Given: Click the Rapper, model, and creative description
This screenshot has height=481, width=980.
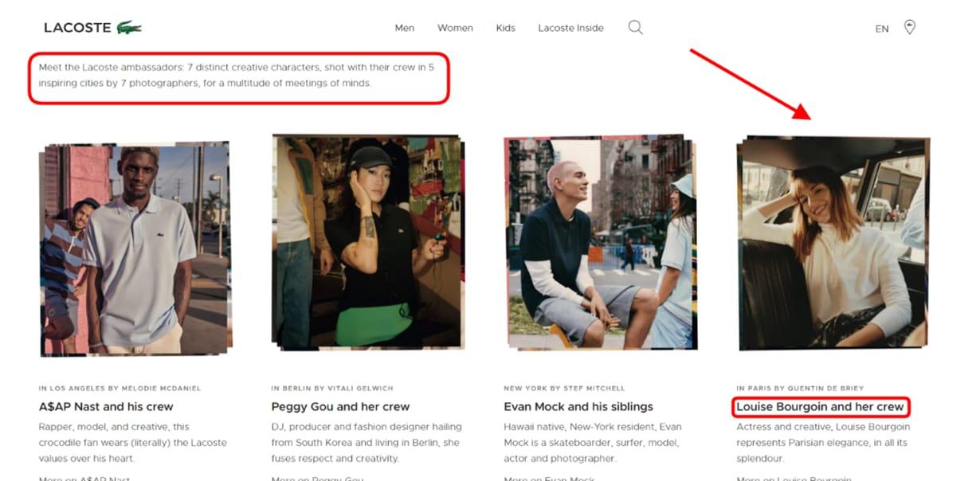Looking at the screenshot, I should 132,443.
